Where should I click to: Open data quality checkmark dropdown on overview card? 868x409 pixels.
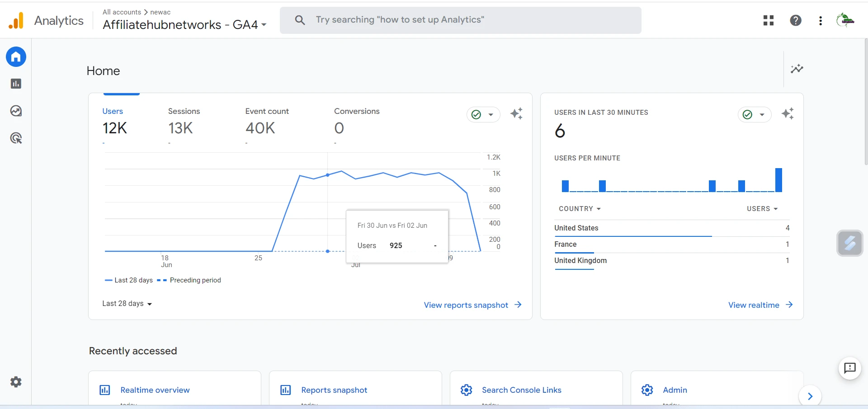click(483, 115)
